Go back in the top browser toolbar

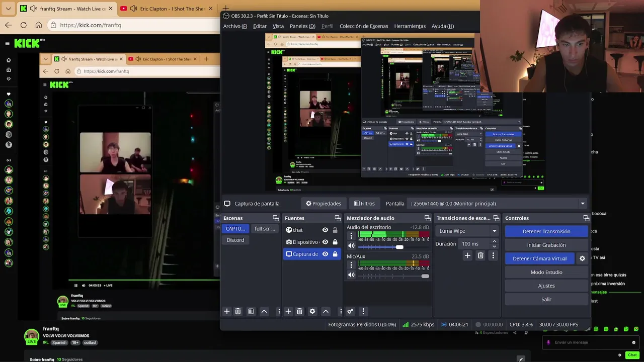[9, 25]
